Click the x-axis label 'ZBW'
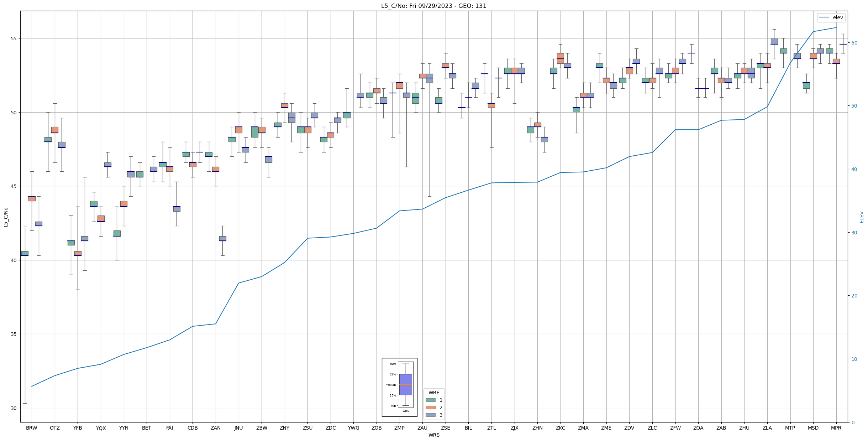The image size is (868, 441). [x=262, y=428]
